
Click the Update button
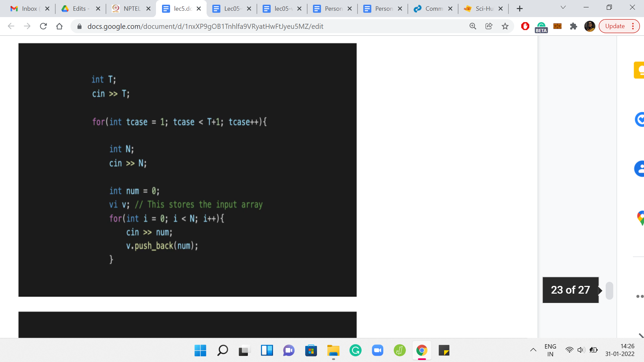(614, 26)
